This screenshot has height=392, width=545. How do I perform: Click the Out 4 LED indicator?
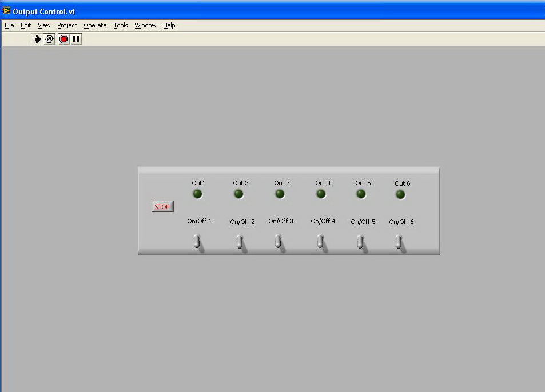[321, 194]
